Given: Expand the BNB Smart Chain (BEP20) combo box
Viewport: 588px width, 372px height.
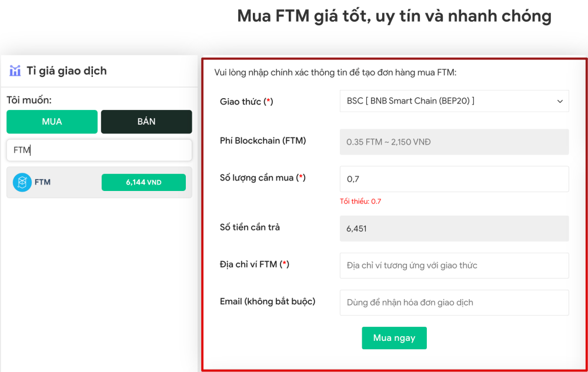Looking at the screenshot, I should point(453,100).
